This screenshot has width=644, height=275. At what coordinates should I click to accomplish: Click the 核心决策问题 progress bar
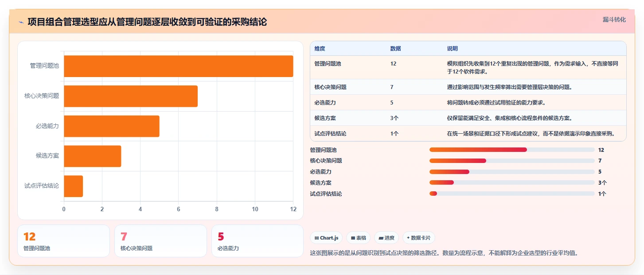512,161
